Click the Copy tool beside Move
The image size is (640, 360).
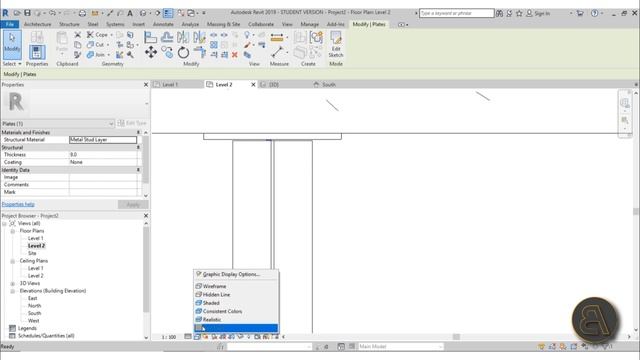pyautogui.click(x=167, y=52)
